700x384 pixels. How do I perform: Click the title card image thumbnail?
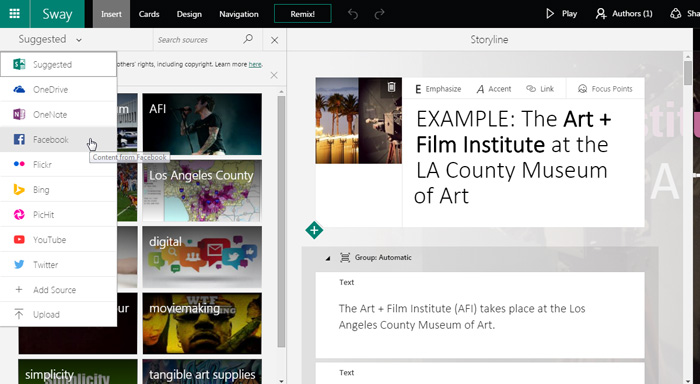[x=358, y=121]
